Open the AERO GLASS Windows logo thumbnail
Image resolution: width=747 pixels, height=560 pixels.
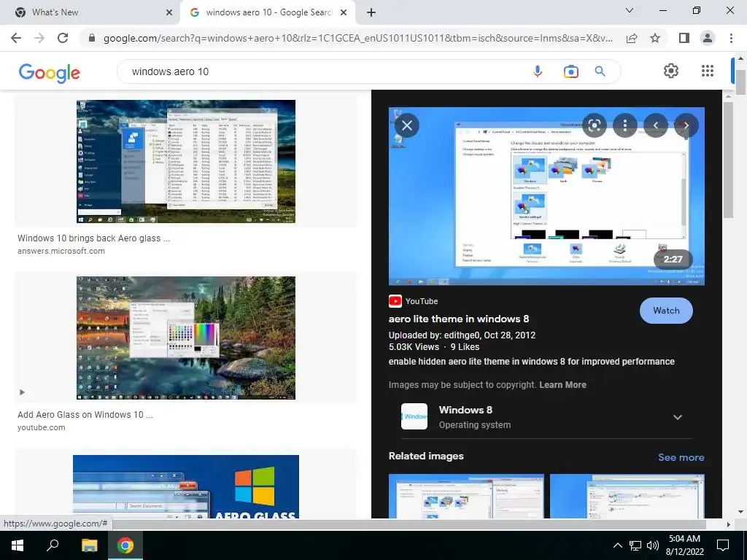(x=186, y=486)
